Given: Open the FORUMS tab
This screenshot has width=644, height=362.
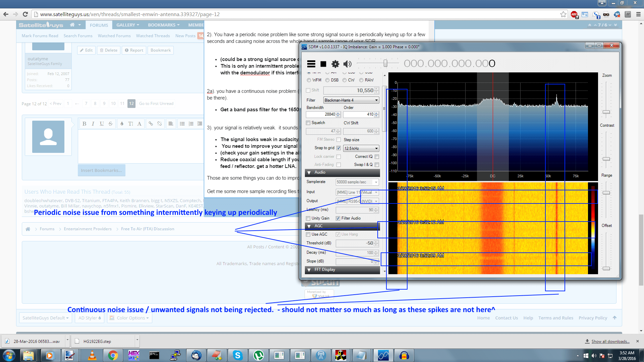Looking at the screenshot, I should click(99, 25).
